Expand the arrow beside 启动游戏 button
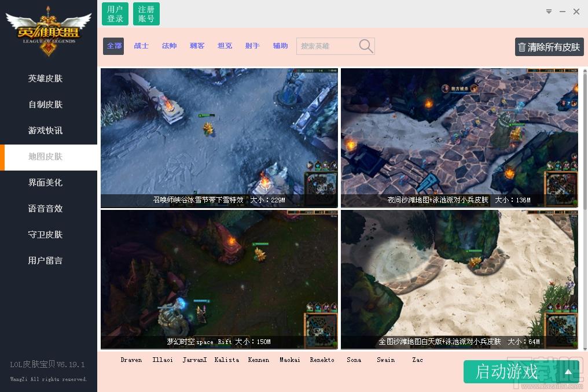 (568, 372)
